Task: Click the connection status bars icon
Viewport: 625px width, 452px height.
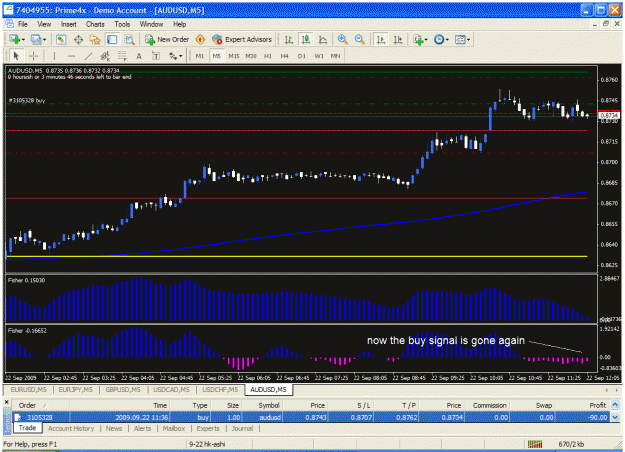Action: point(535,444)
